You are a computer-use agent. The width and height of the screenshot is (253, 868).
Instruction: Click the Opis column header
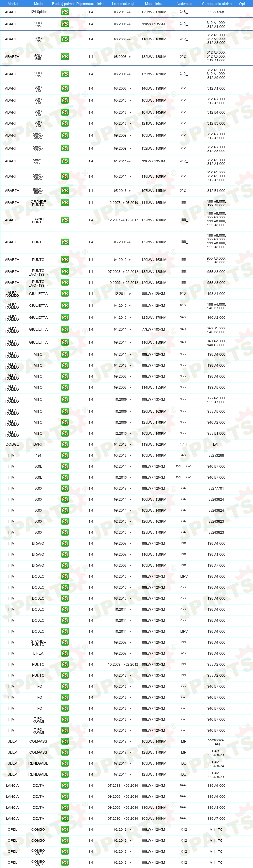coord(243,3)
